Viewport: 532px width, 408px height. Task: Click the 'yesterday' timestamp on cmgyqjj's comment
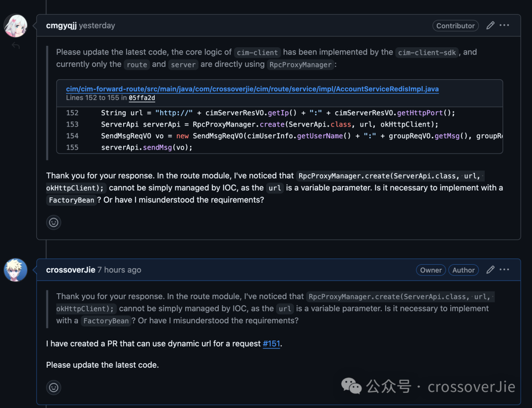pos(97,26)
